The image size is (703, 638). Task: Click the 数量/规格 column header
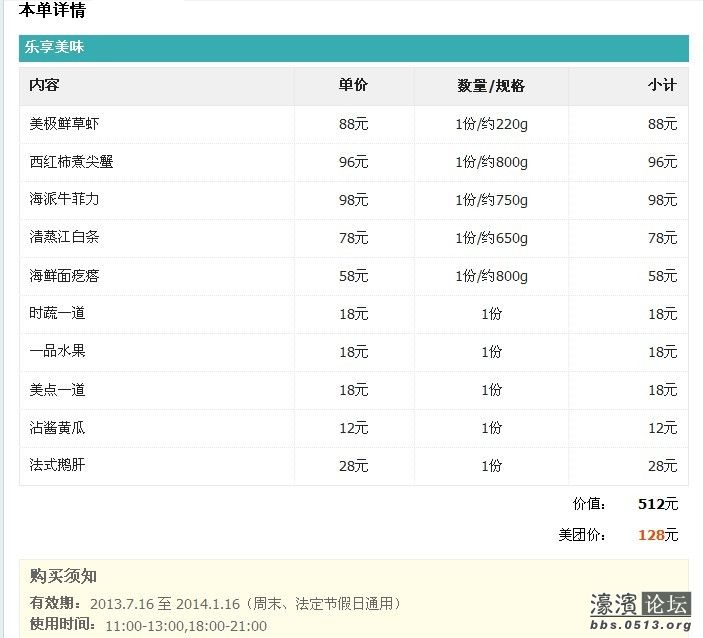(x=491, y=86)
